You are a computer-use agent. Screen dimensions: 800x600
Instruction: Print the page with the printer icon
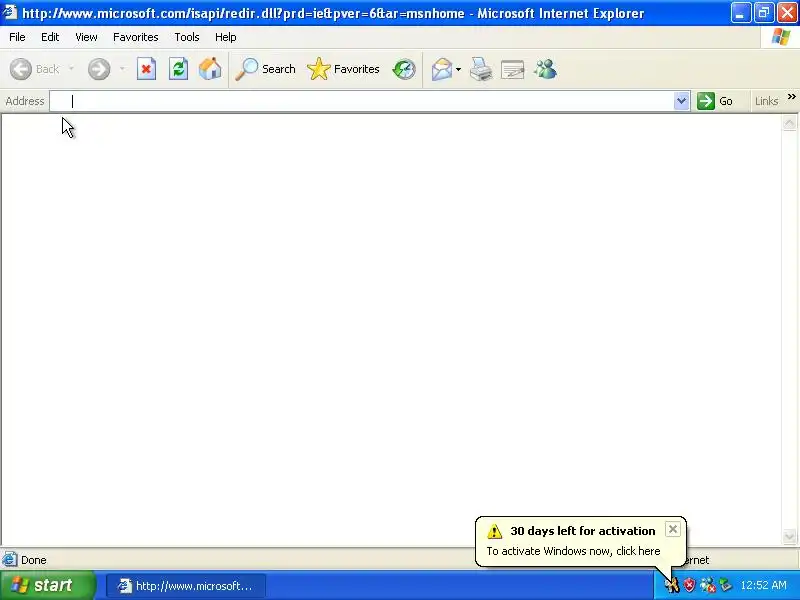tap(481, 69)
